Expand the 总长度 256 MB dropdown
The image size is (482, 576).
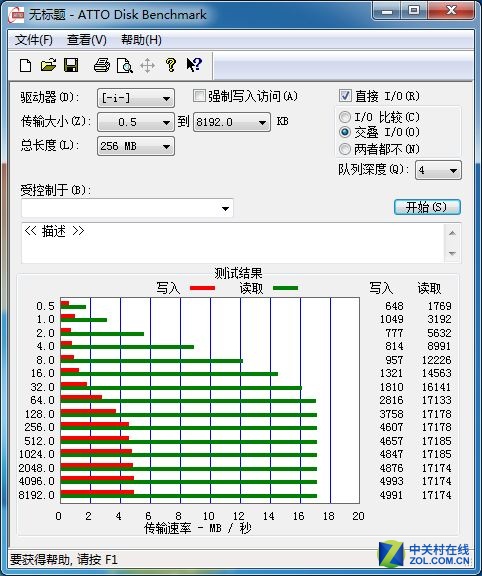(x=136, y=146)
